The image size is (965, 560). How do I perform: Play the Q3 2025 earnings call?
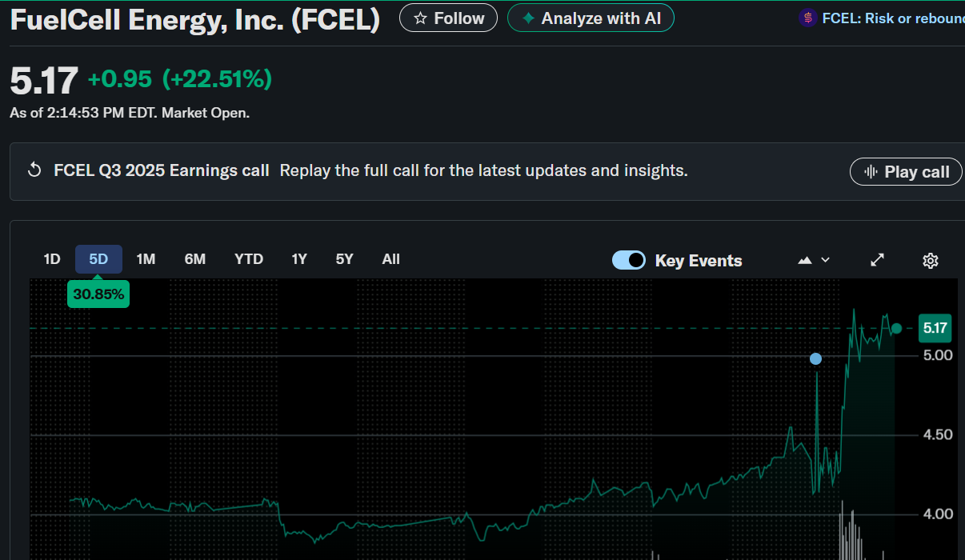(x=906, y=172)
